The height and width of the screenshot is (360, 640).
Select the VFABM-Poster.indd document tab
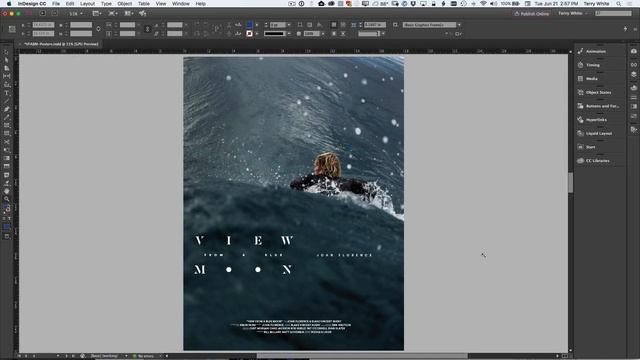tap(61, 44)
